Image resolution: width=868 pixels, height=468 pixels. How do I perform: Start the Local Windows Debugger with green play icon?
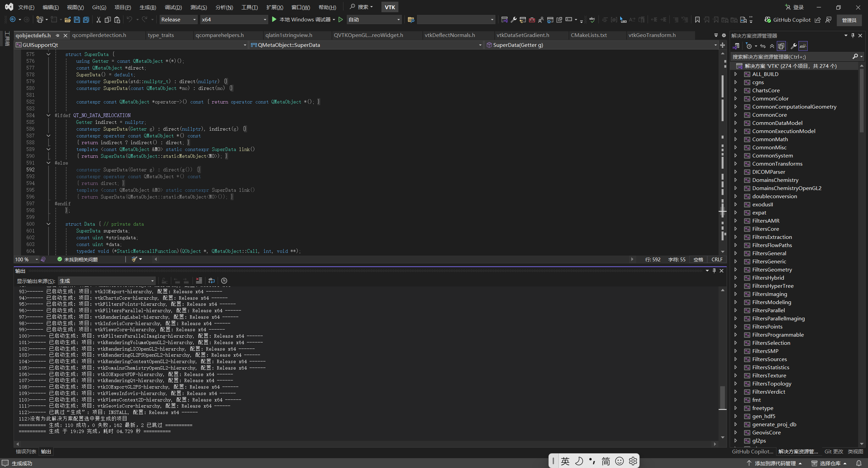coord(274,20)
